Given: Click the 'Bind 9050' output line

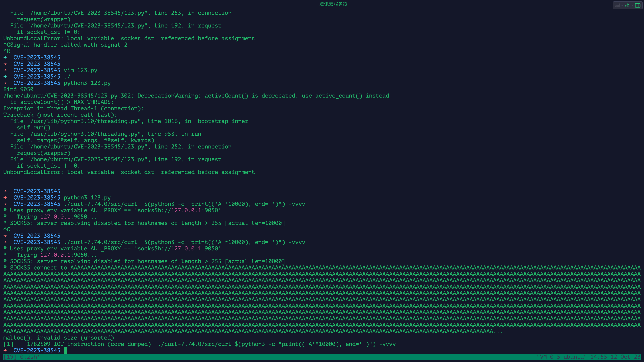Looking at the screenshot, I should (x=18, y=89).
